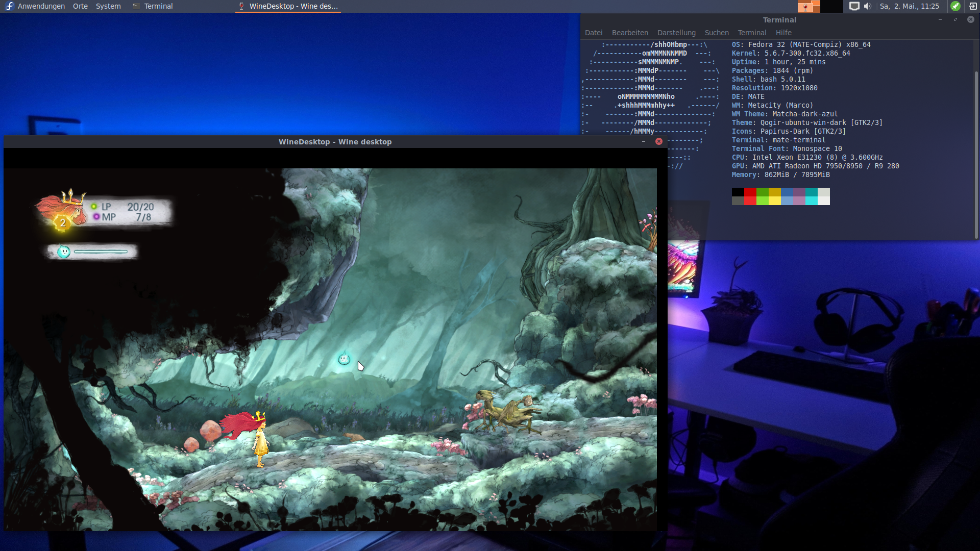Click the Fedora logo in the panel
980x551 pixels.
coord(9,6)
